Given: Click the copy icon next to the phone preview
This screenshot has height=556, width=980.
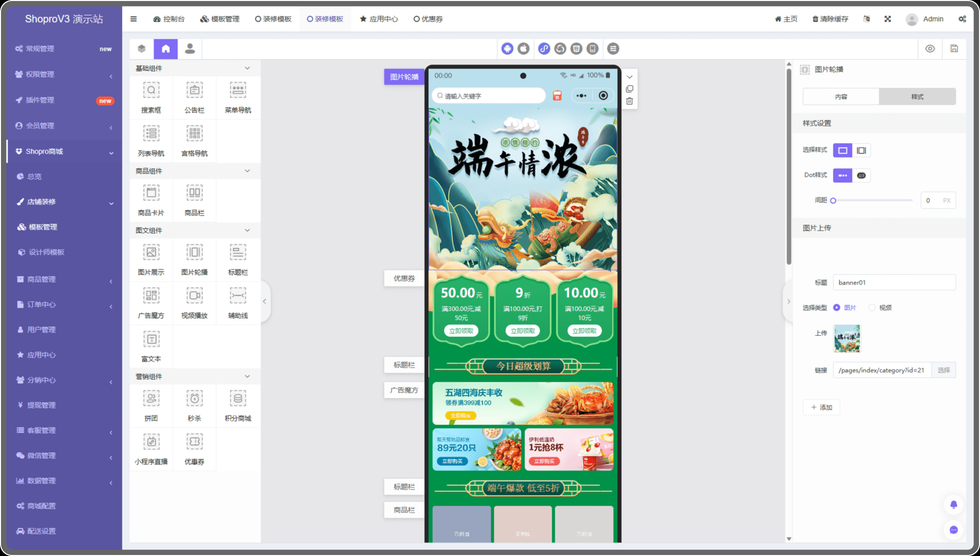Looking at the screenshot, I should pos(629,89).
